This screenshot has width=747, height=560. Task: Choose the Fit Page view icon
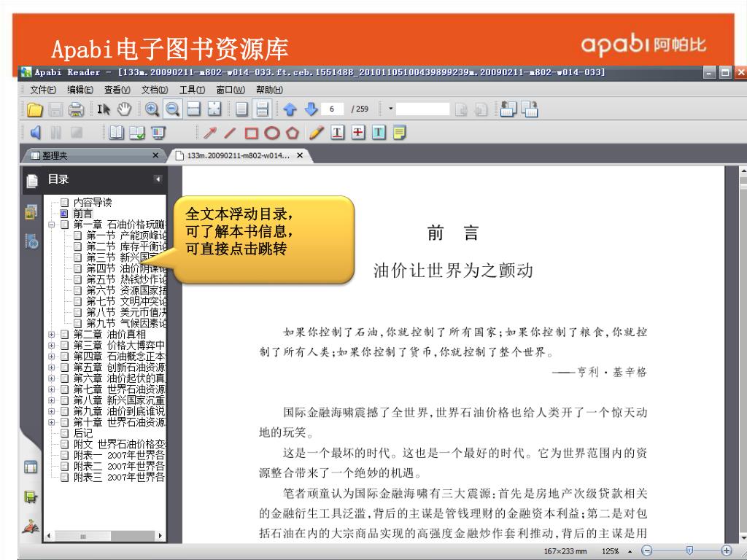[214, 109]
